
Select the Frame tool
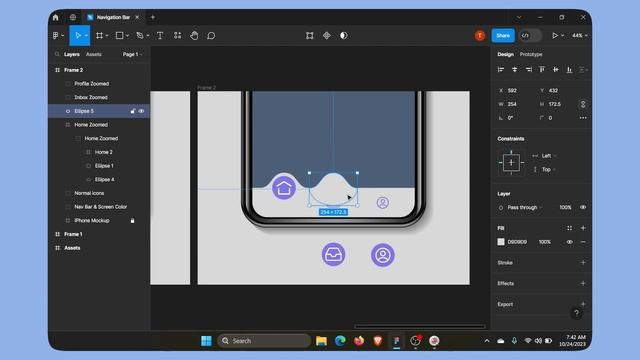click(99, 36)
